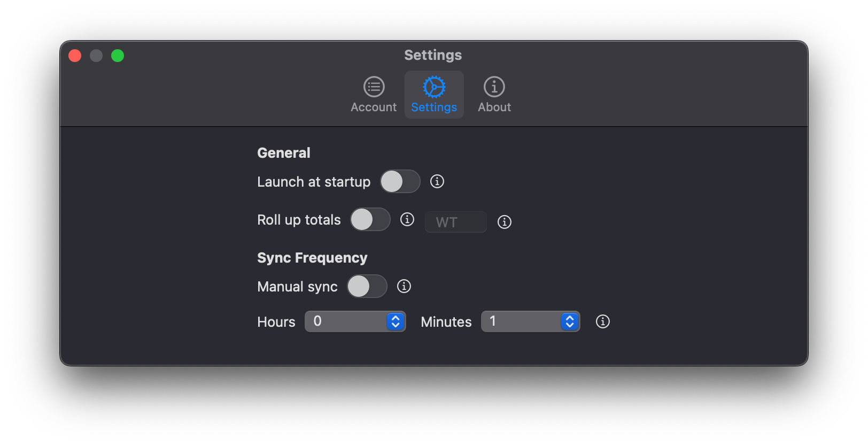Screen dimensions: 868x445
Task: Click info icon next to Roll up totals toggle
Action: tap(407, 219)
